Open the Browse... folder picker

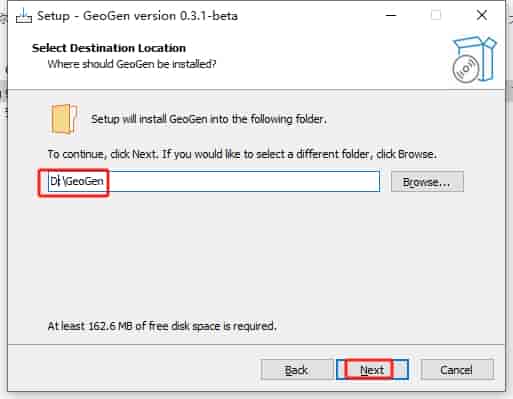click(x=427, y=182)
